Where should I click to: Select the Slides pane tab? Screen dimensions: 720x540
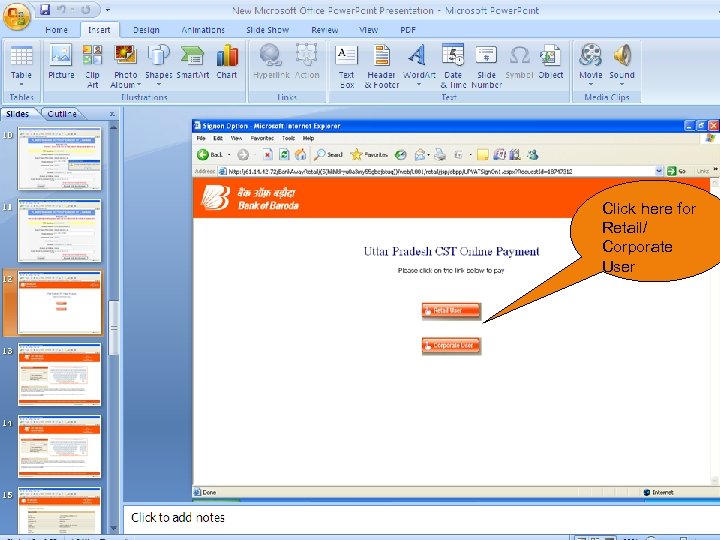pos(18,113)
